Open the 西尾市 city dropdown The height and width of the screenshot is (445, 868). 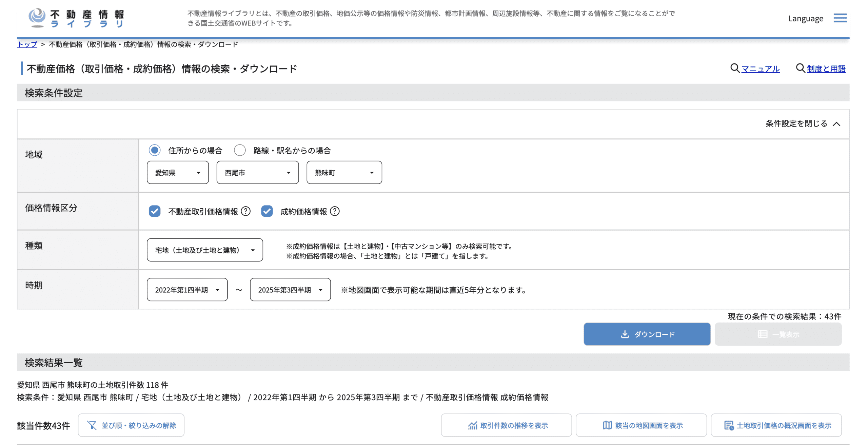pyautogui.click(x=257, y=173)
